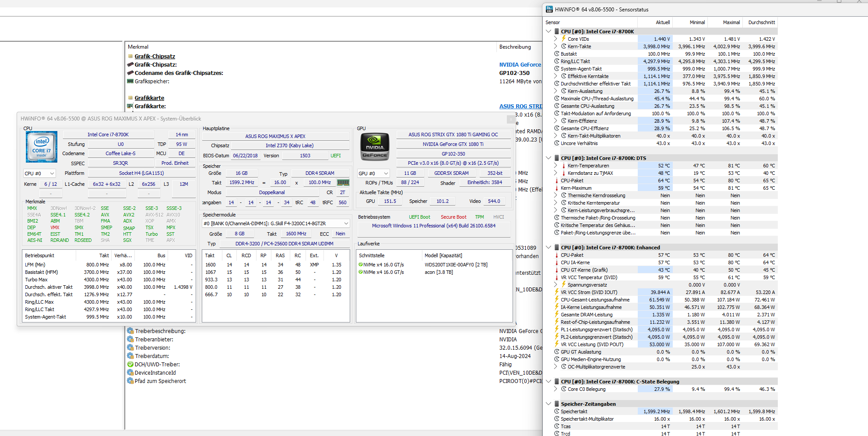Collapse the Intel Core i7-8700K: Enhanced group
Screen dimensions: 868x436
(548, 248)
